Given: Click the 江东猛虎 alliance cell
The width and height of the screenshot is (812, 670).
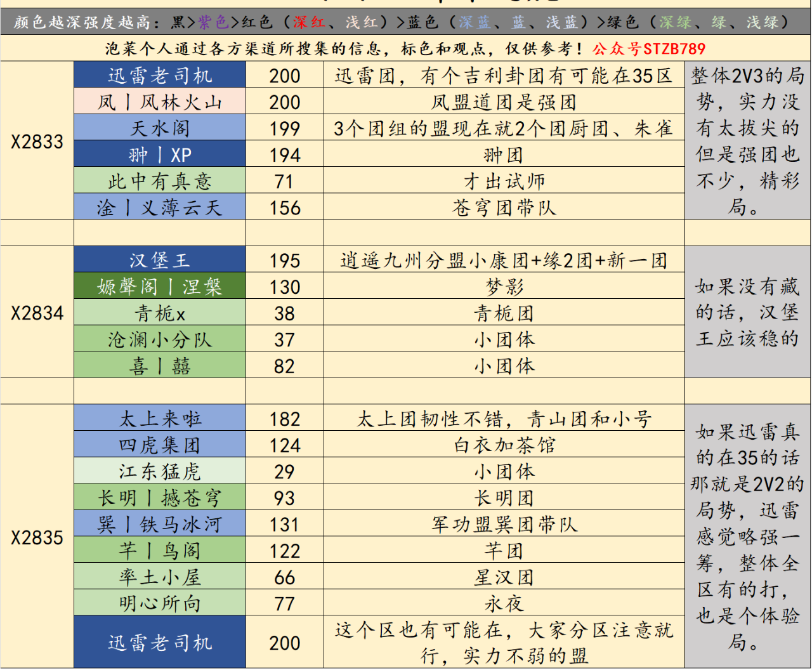Looking at the screenshot, I should pyautogui.click(x=160, y=471).
